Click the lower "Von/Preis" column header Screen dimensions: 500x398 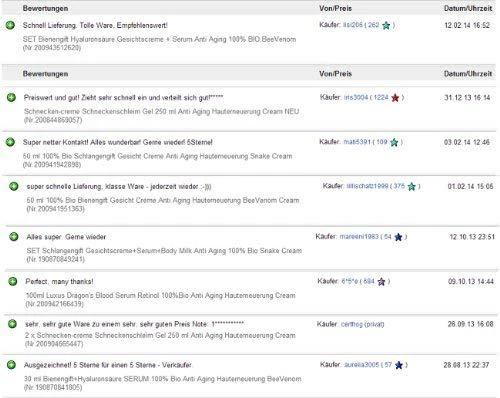(x=335, y=74)
